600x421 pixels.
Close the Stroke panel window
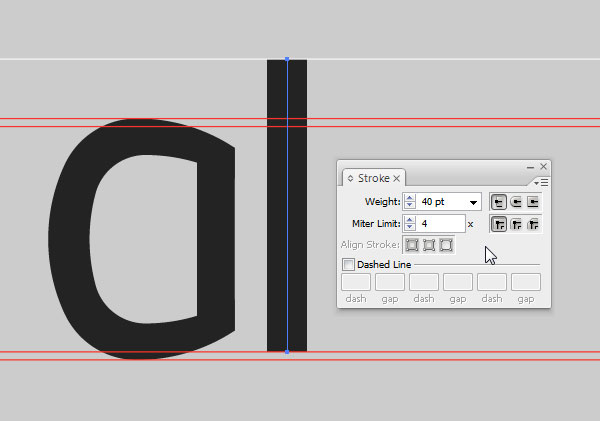[x=543, y=166]
